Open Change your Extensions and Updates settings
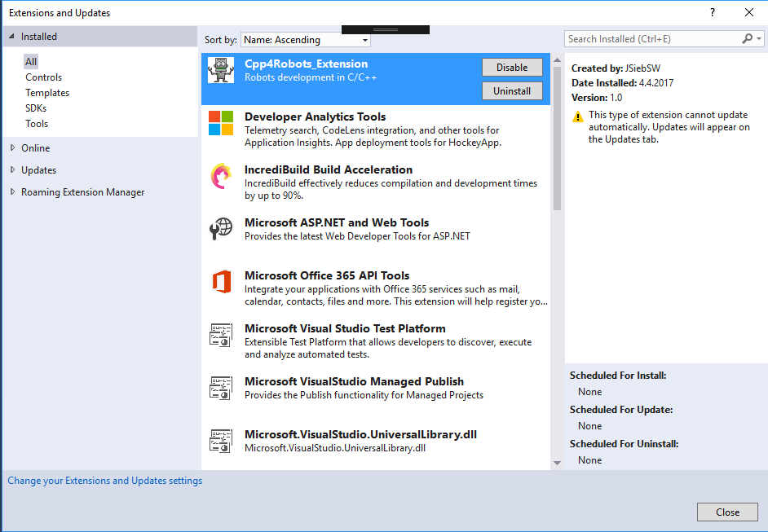This screenshot has height=532, width=768. pos(105,481)
